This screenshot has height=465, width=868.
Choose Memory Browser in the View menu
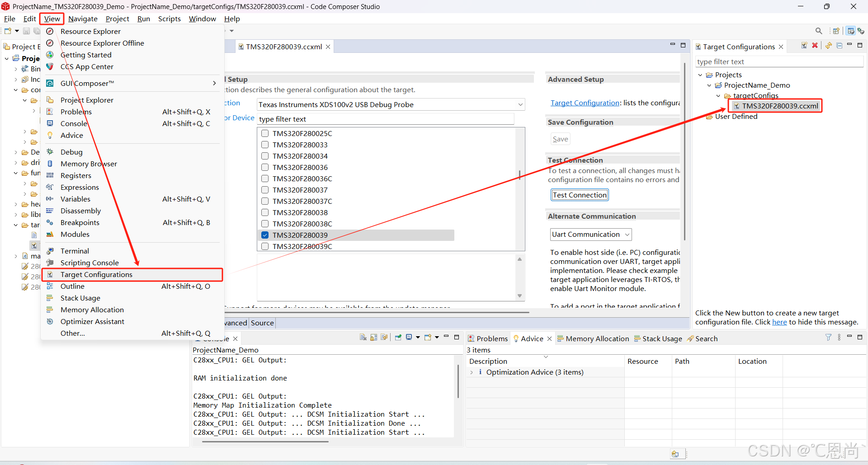[x=132, y=164]
